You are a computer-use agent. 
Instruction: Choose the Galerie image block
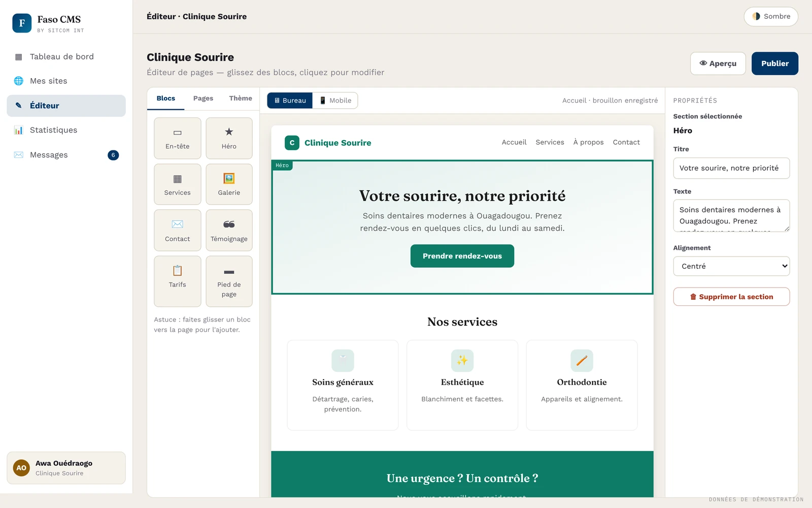click(x=229, y=184)
